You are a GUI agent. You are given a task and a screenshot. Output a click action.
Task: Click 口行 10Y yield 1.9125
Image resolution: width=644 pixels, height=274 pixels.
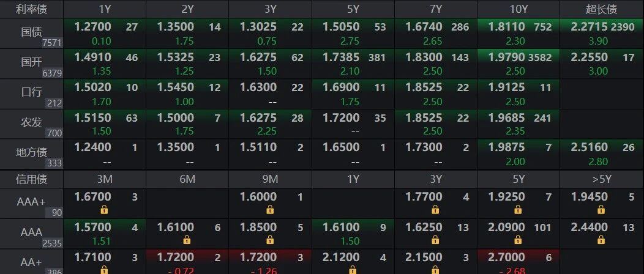507,87
